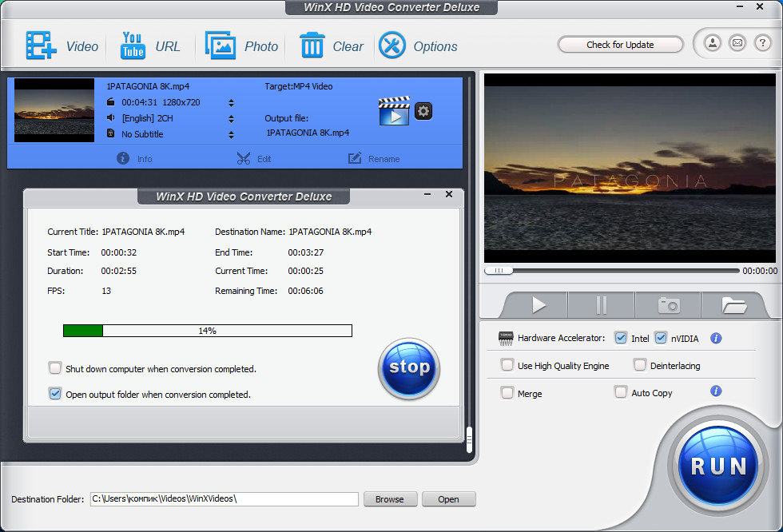Viewport: 783px width, 532px height.
Task: Click the Photo toolbar label
Action: click(x=261, y=46)
